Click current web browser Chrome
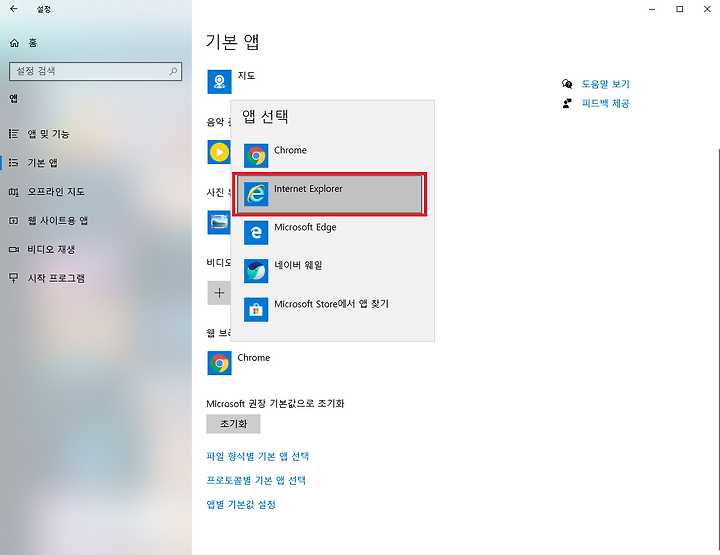Image resolution: width=720 pixels, height=555 pixels. tap(239, 363)
